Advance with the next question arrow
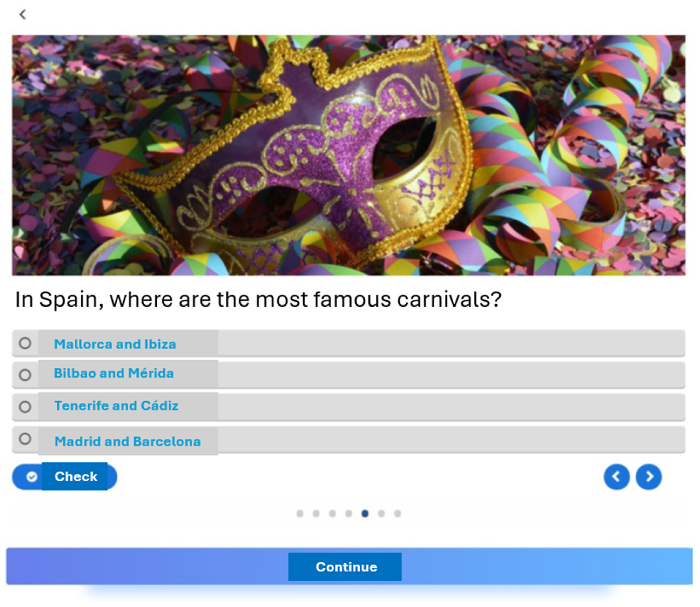The image size is (700, 607). pyautogui.click(x=648, y=476)
